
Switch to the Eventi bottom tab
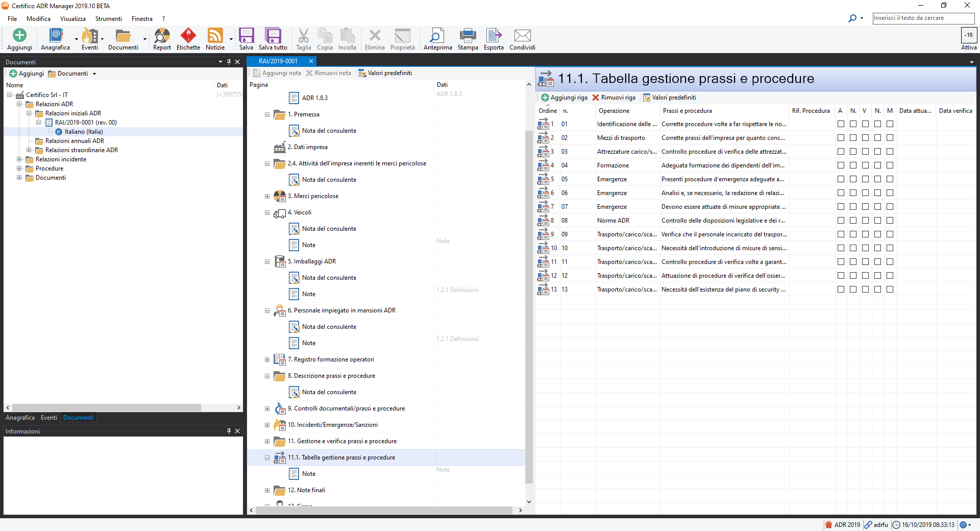pos(49,418)
